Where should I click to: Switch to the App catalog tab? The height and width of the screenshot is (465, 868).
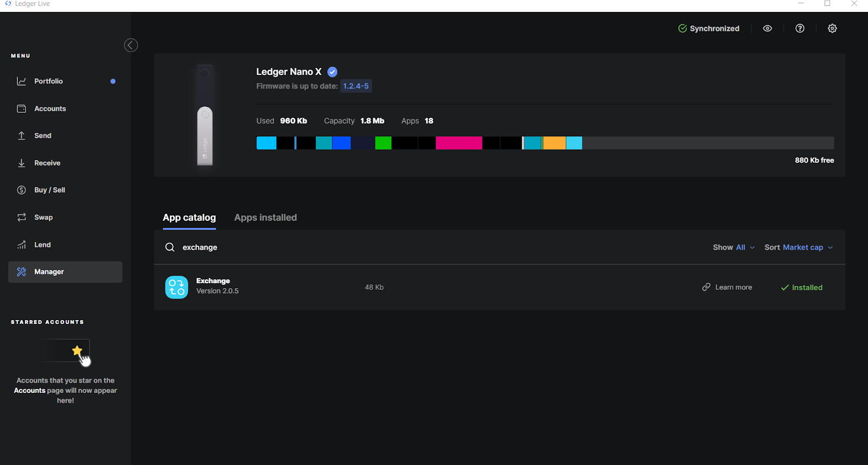(x=189, y=218)
